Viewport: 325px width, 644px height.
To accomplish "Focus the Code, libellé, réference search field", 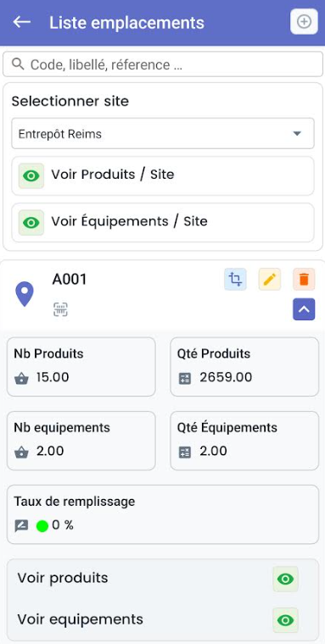I will click(x=163, y=64).
